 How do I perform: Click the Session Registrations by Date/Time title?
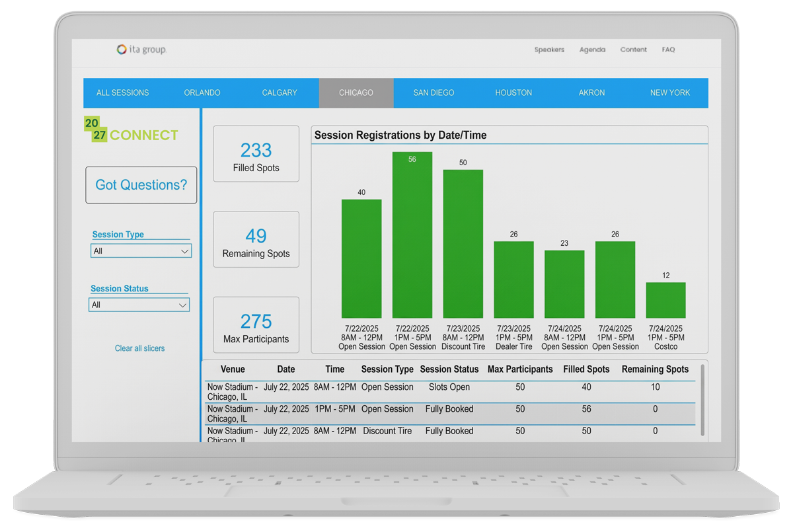(400, 135)
